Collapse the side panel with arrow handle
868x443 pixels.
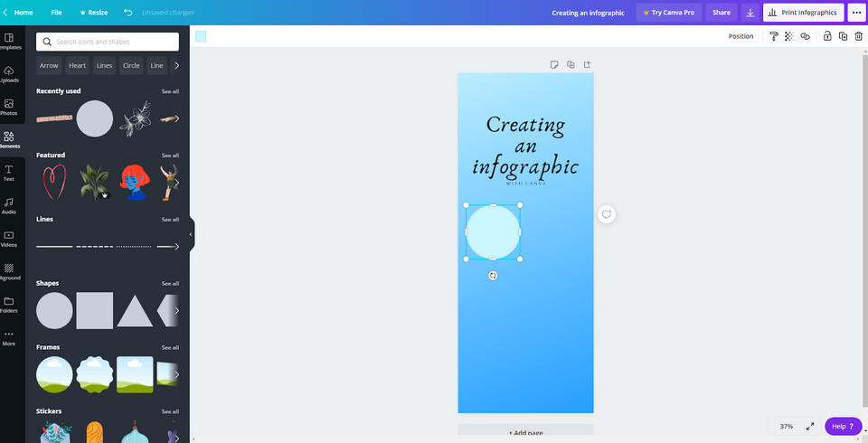pyautogui.click(x=191, y=234)
